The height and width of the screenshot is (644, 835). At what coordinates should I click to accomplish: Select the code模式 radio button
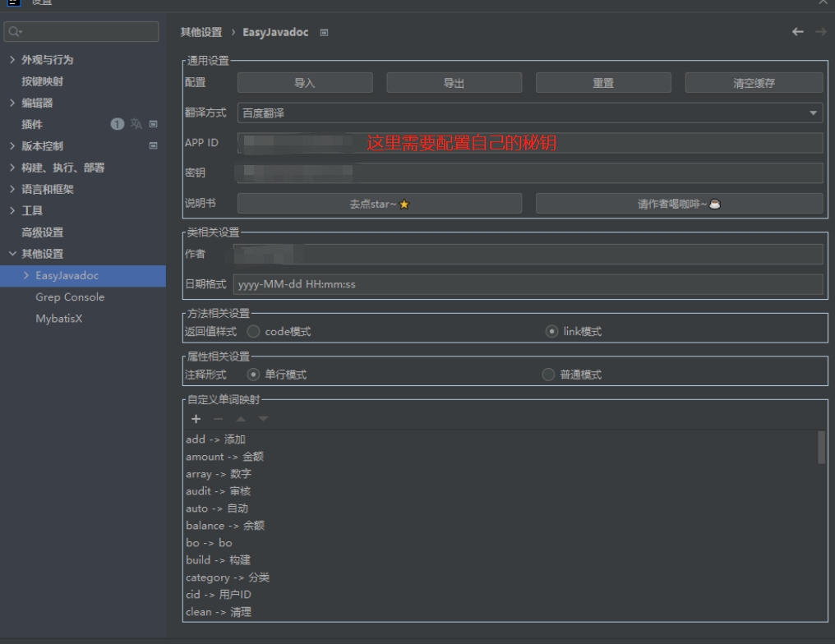(x=253, y=332)
